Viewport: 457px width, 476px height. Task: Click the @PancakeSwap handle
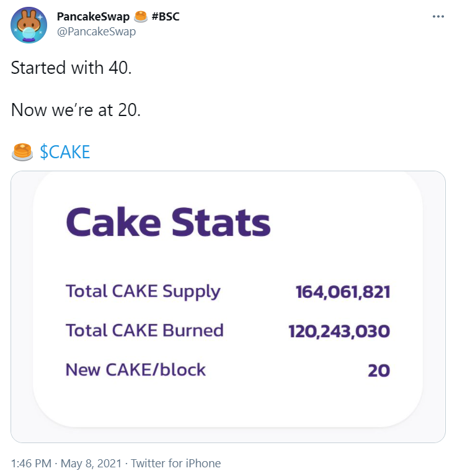(96, 32)
